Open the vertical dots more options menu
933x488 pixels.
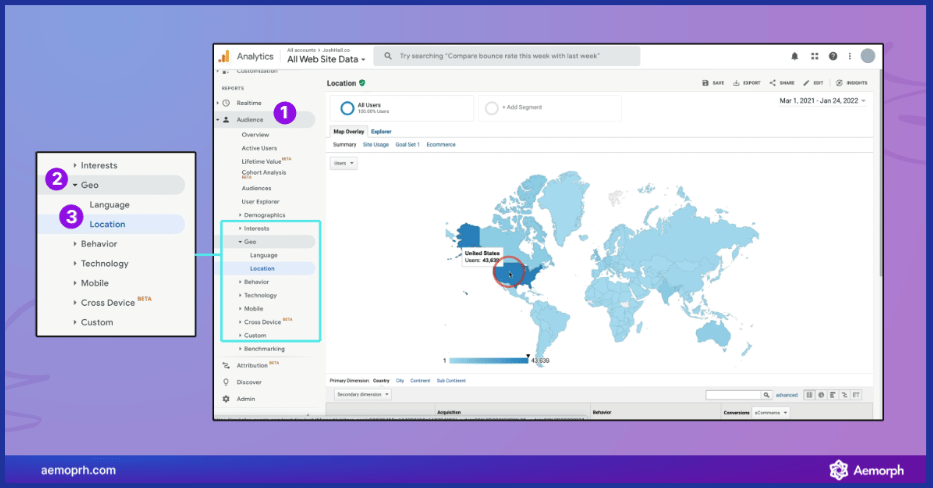point(850,56)
